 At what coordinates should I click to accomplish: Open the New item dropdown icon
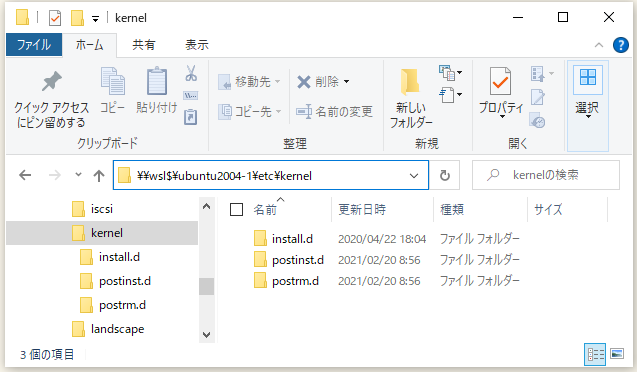tap(451, 73)
